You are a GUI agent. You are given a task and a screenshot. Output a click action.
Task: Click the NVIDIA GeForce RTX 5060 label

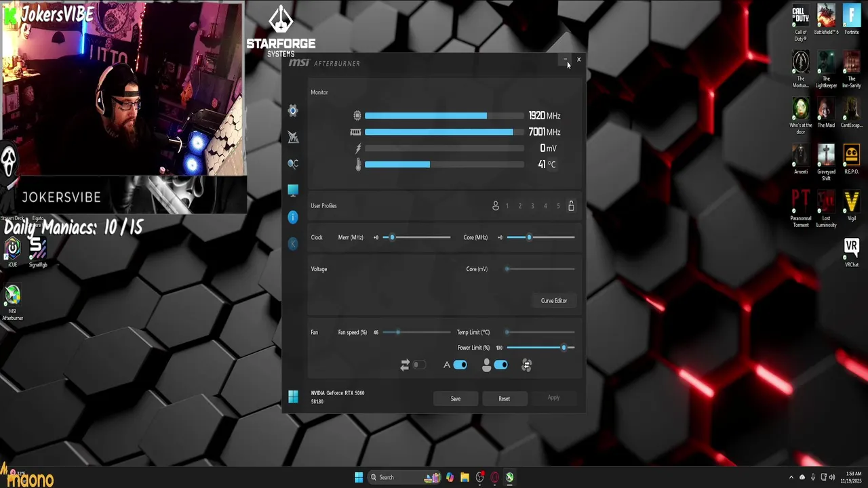coord(338,393)
